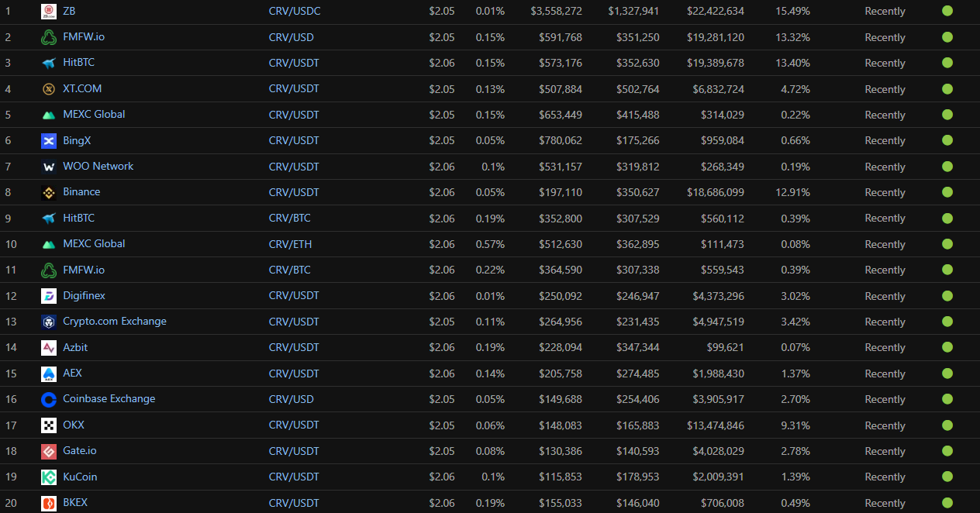
Task: Select the $18,686,099 volume in Binance row
Action: pyautogui.click(x=716, y=192)
